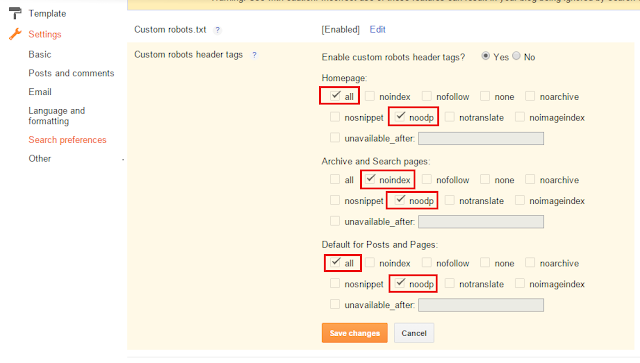Toggle Posts and Pages nofollow checkbox
The width and height of the screenshot is (640, 363).
[427, 263]
